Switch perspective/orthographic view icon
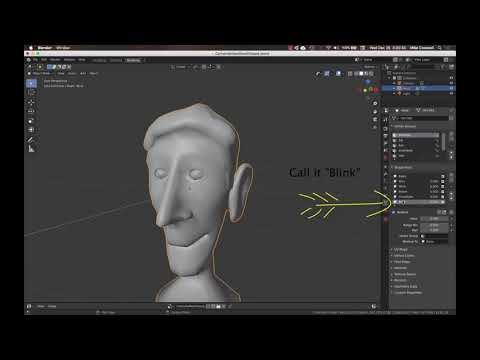480x360 pixels. (x=375, y=128)
